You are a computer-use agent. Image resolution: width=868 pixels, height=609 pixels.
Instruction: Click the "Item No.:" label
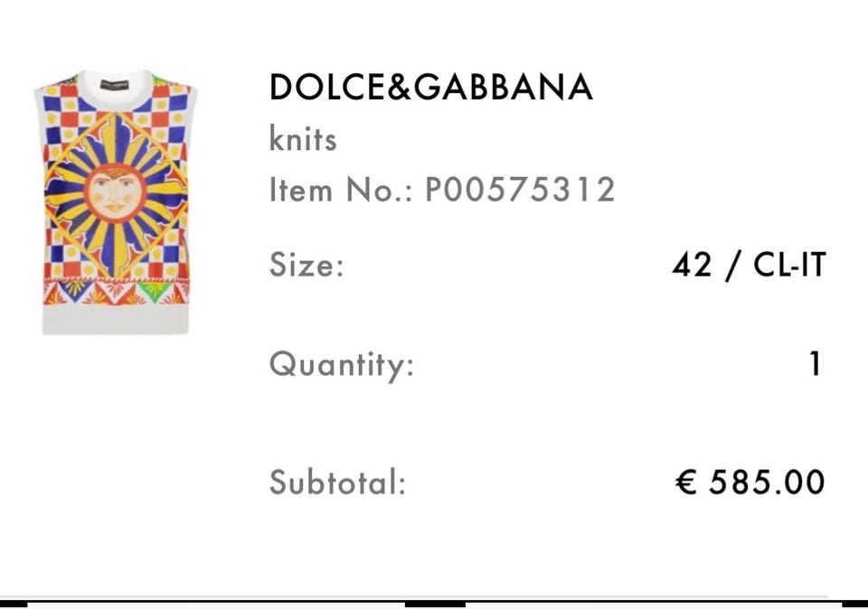click(340, 190)
